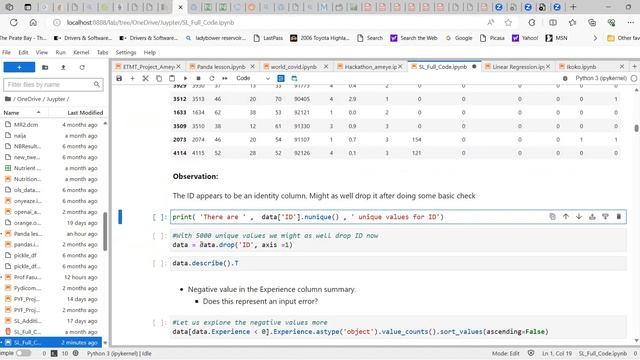The image size is (640, 360).
Task: Open the Help menu
Action: pyautogui.click(x=150, y=52)
